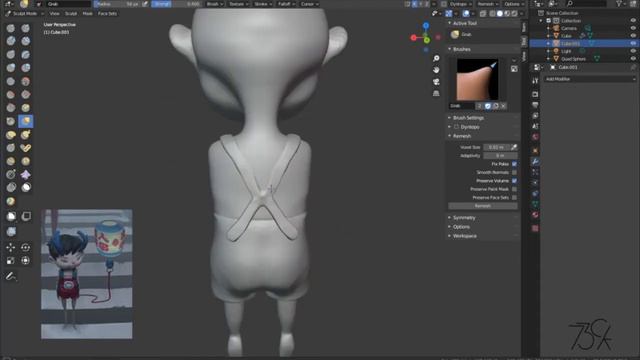
Task: Open the Stroke dropdown in header
Action: (x=262, y=4)
